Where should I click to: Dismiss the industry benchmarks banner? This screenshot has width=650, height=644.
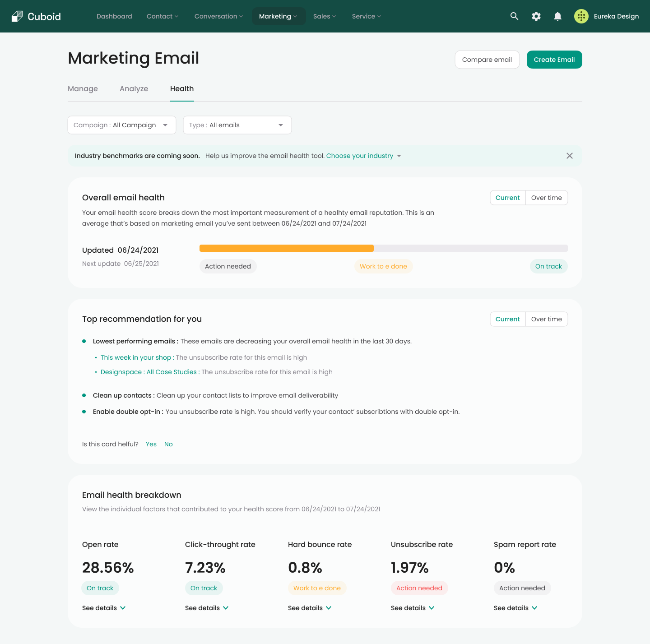(570, 156)
